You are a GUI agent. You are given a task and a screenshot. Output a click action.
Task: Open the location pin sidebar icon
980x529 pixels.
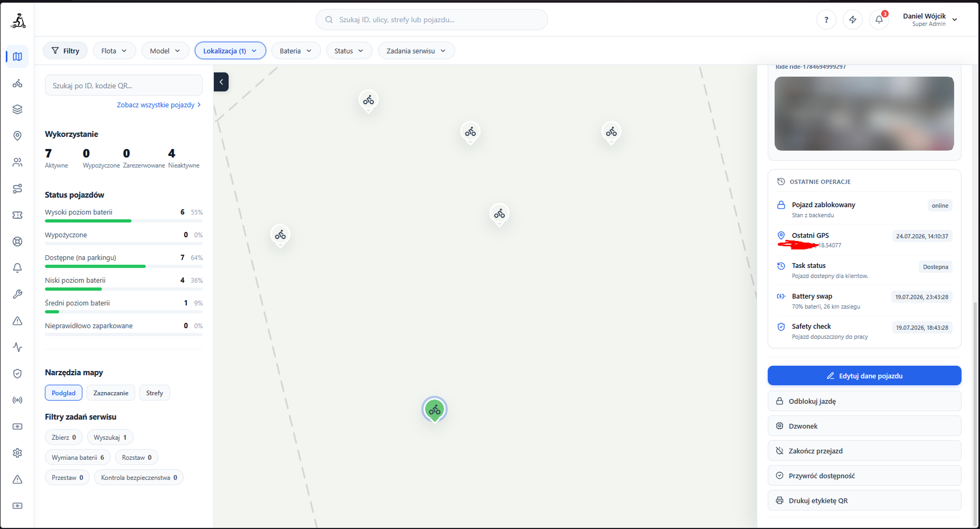[x=17, y=136]
